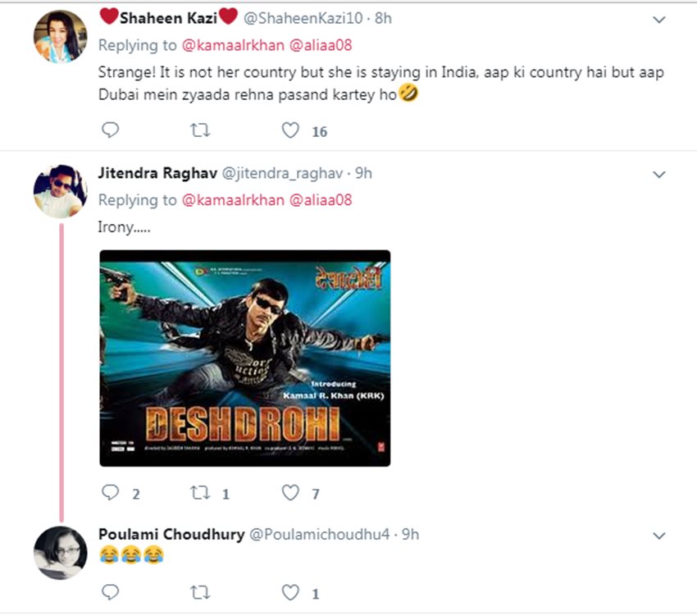Open Shaheen Kazi's profile picture
This screenshot has height=616, width=697.
[60, 36]
